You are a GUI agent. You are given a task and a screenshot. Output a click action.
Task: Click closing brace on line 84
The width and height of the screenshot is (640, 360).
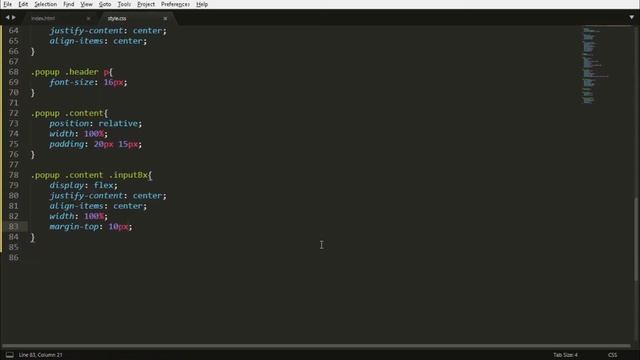33,237
